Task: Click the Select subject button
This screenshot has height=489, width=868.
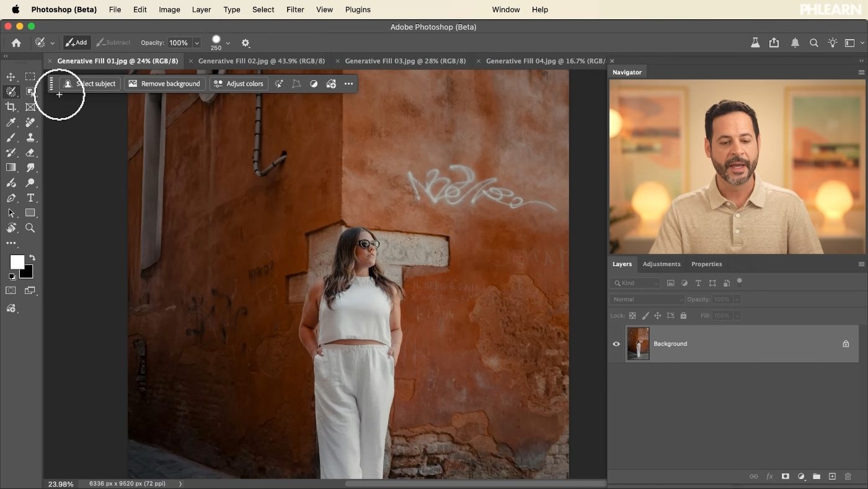Action: pyautogui.click(x=90, y=84)
